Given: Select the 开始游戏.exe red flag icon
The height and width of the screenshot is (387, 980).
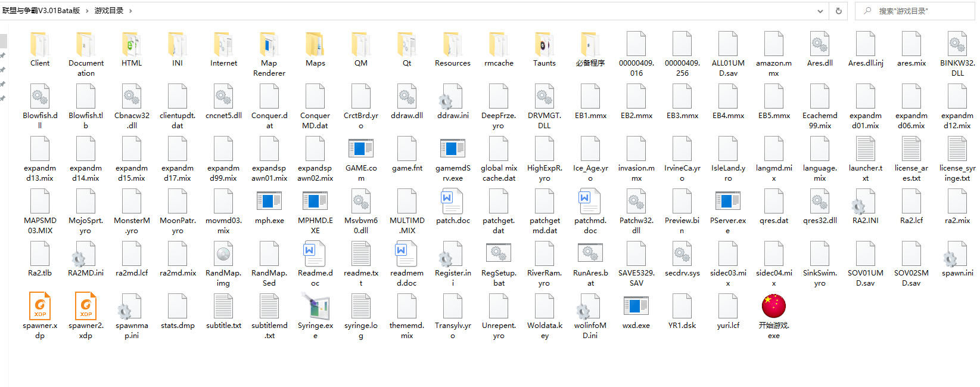Looking at the screenshot, I should pos(774,306).
